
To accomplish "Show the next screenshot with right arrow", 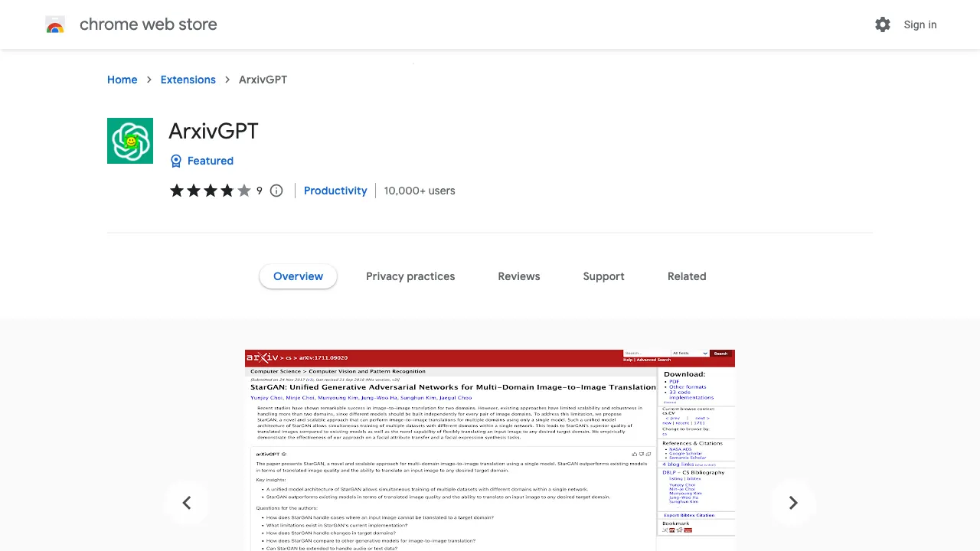I will [x=793, y=503].
